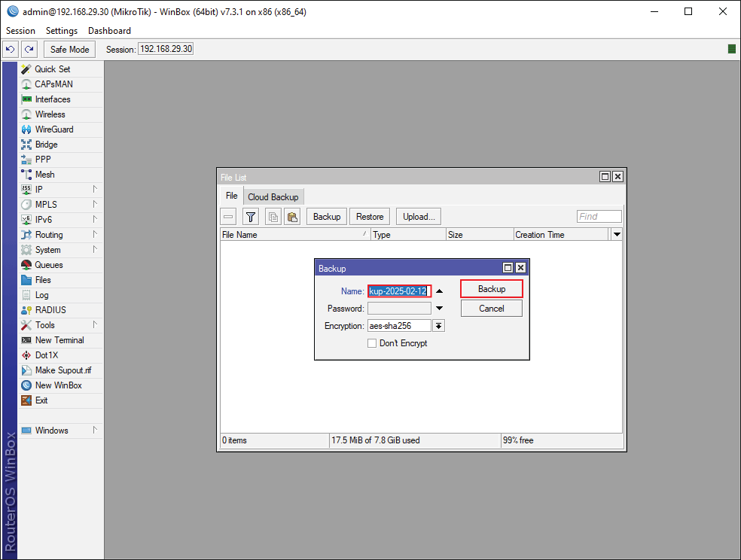Open the Session menu
The image size is (741, 560).
point(20,30)
